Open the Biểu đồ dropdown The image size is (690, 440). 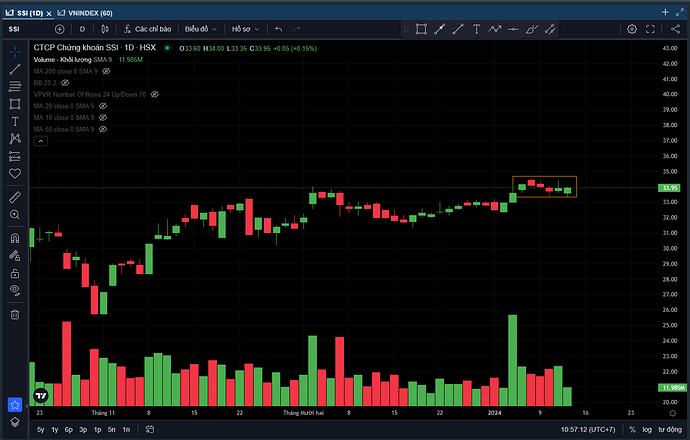coord(201,29)
